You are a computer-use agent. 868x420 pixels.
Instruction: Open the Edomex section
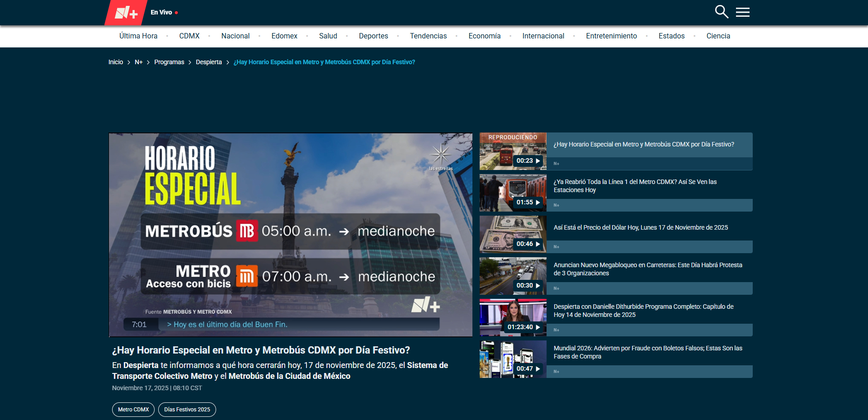point(284,36)
